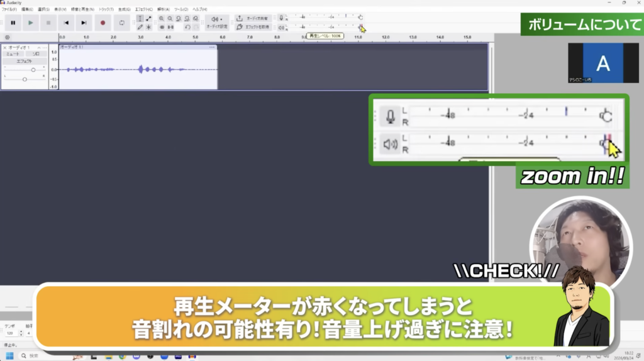Screen dimensions: 644x361
Task: Skip to end of the track
Action: [x=84, y=23]
